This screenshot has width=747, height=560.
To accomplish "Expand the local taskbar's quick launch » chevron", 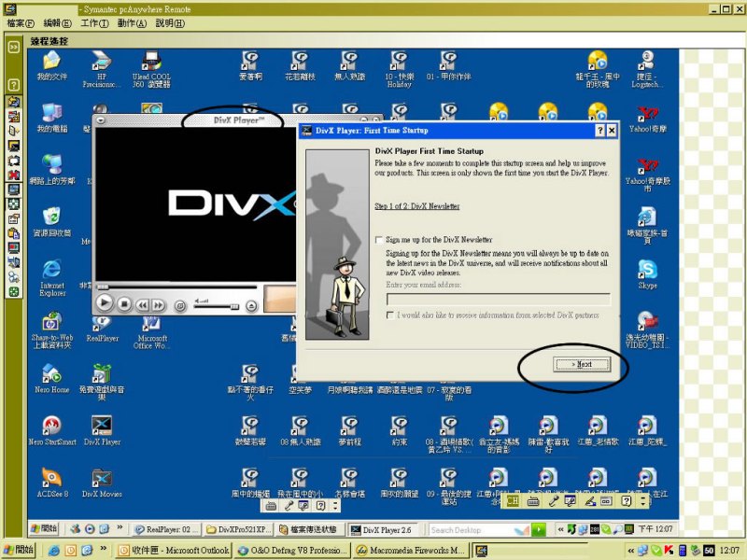I will 103,549.
